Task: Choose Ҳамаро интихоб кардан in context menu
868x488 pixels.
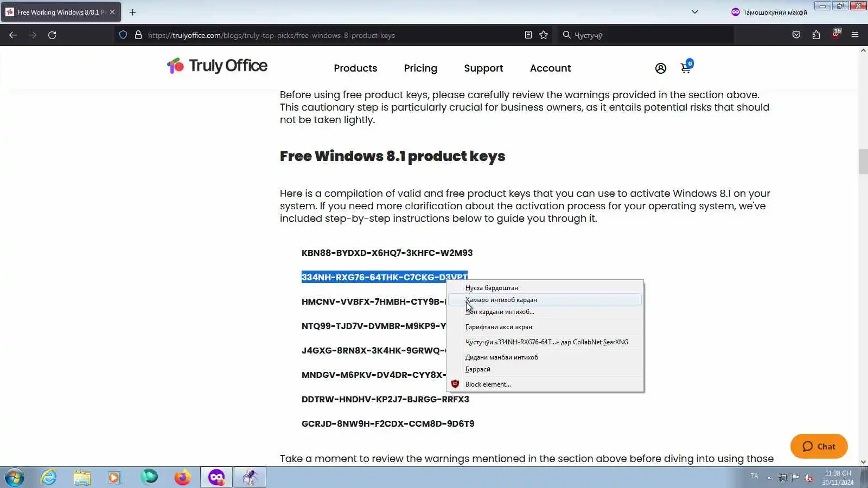Action: [x=545, y=300]
